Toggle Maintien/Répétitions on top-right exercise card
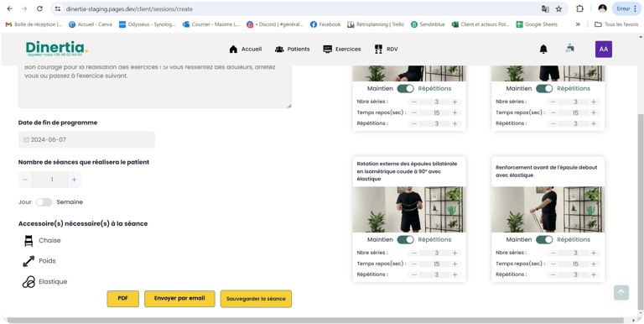644x324 pixels. click(544, 88)
